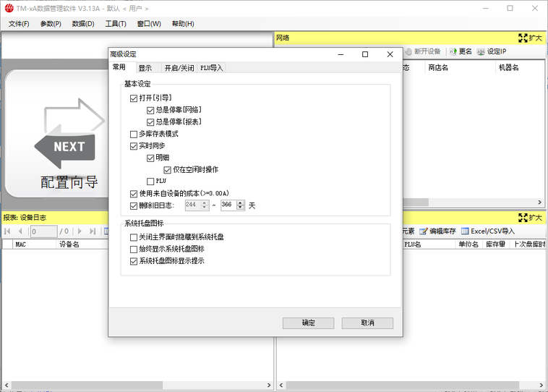Go to previous page in device log report

(20, 231)
